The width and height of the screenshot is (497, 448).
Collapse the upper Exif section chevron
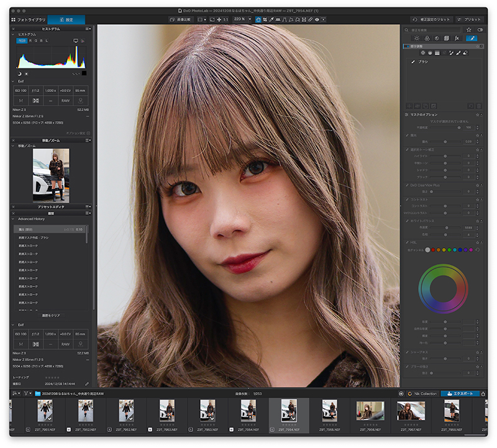coord(13,81)
